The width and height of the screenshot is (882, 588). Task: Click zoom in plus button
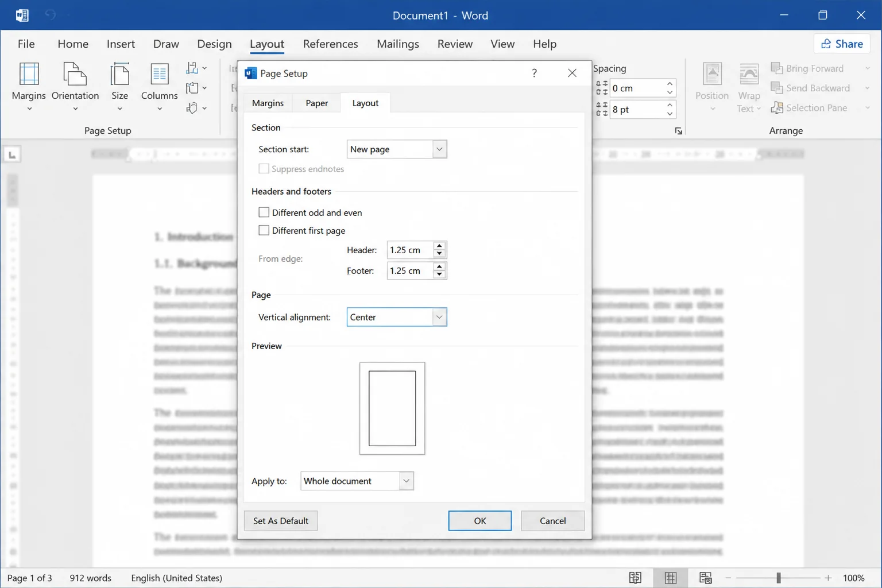click(x=828, y=578)
